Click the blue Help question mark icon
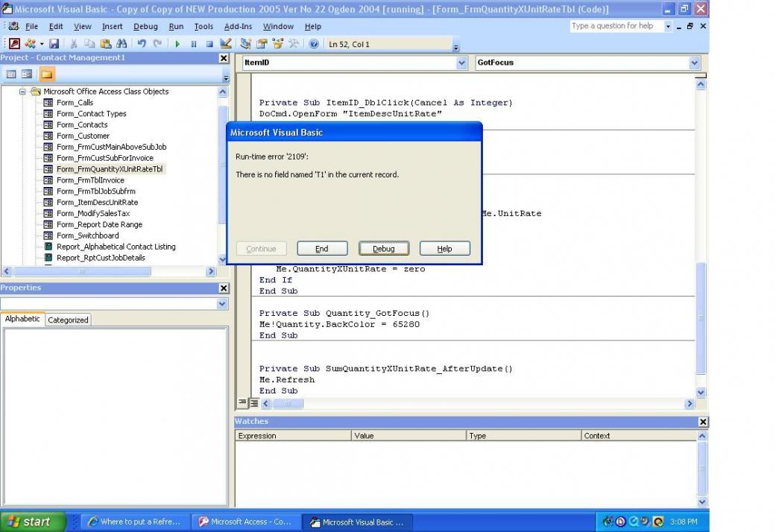Image resolution: width=776 pixels, height=532 pixels. (x=314, y=44)
